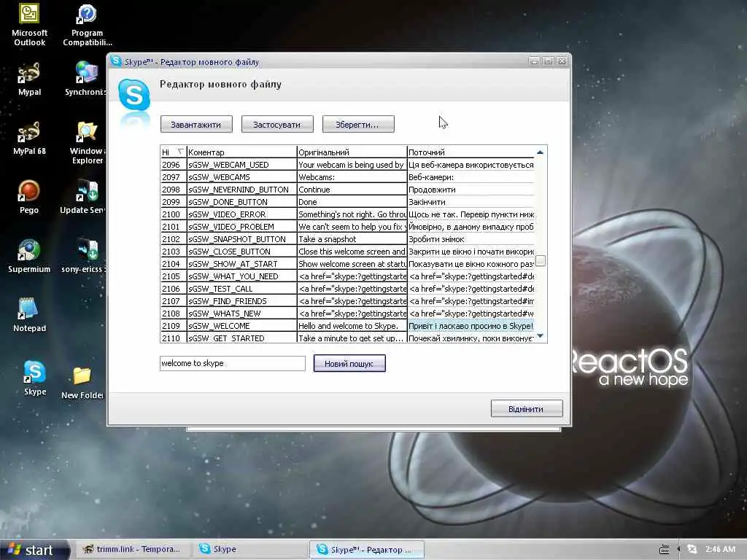Select cell 'Привіт і ласкаво просимо в Skype!'
This screenshot has width=747, height=560.
click(x=471, y=326)
